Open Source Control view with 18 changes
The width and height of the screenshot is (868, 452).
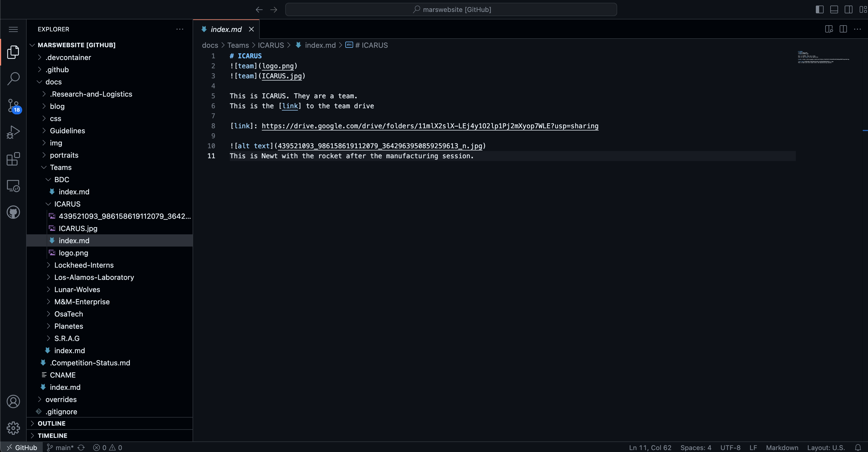14,106
